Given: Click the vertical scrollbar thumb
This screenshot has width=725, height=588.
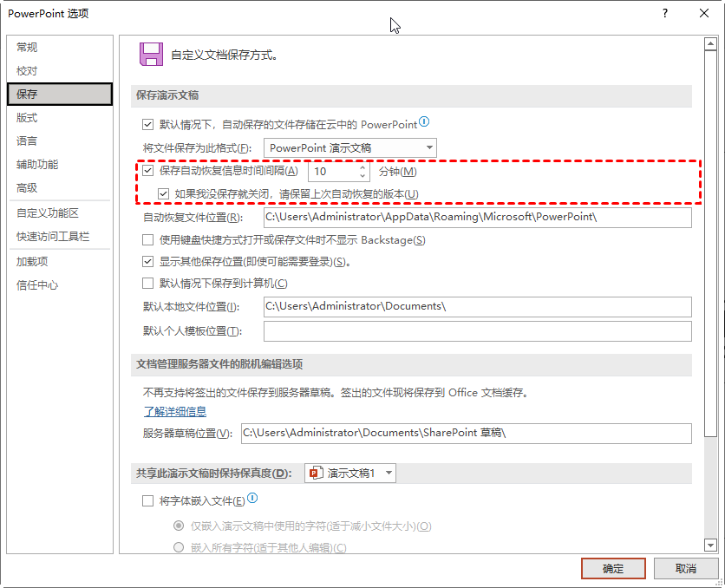Looking at the screenshot, I should coord(710,243).
